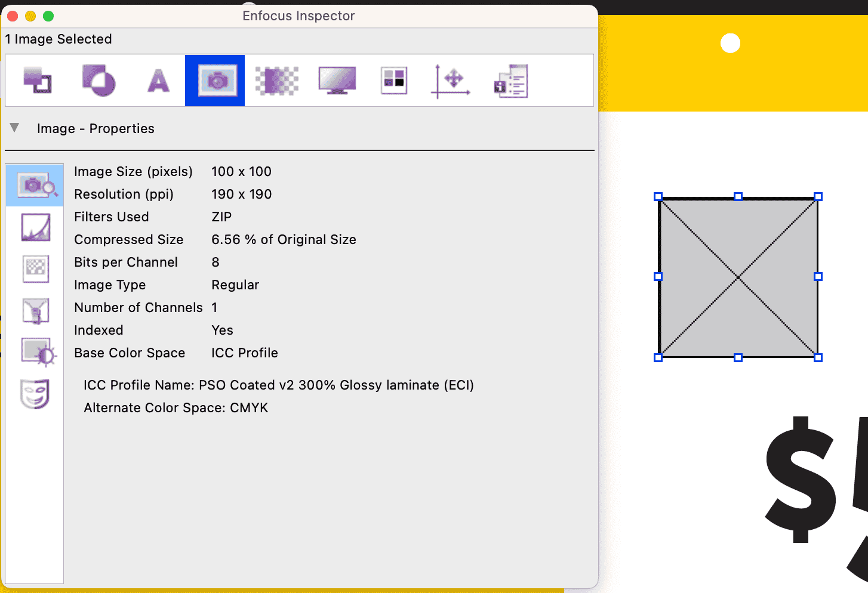868x593 pixels.
Task: Click the ICC Profile Name line
Action: [279, 385]
